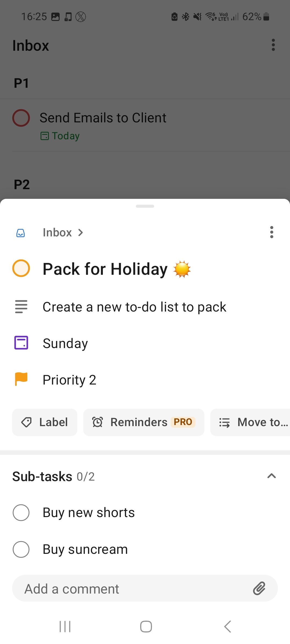Screen dimensions: 290x644
Task: Tap the blue Inbox tray icon
Action: pyautogui.click(x=21, y=233)
